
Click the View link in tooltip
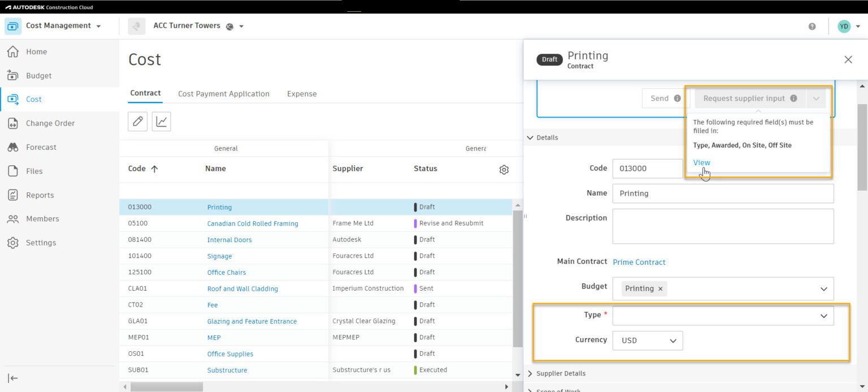click(x=702, y=162)
